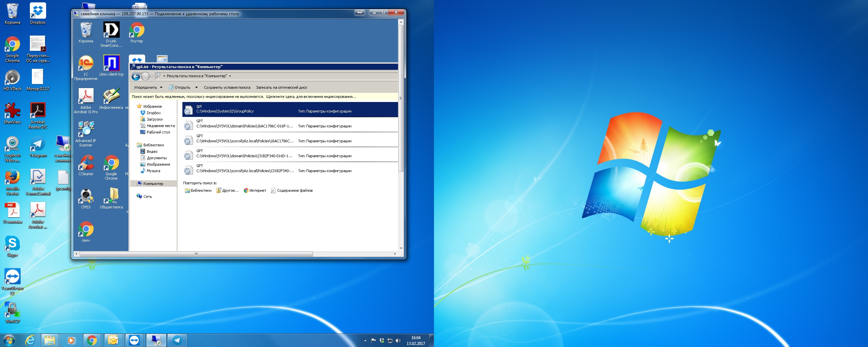This screenshot has width=868, height=347.
Task: Click horizontal scrollbar of remote desktop window
Action: coord(196,254)
